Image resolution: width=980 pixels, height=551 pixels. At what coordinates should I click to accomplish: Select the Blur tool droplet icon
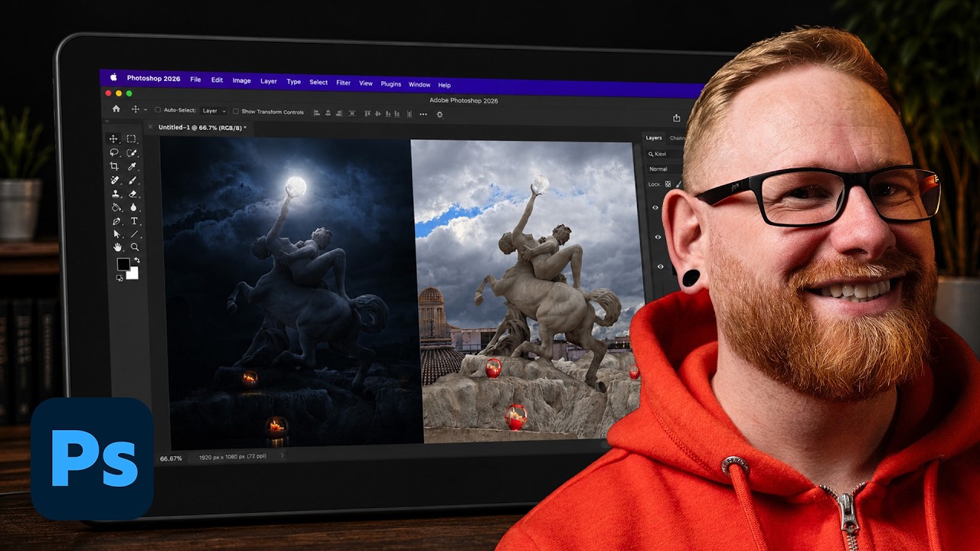[x=133, y=207]
